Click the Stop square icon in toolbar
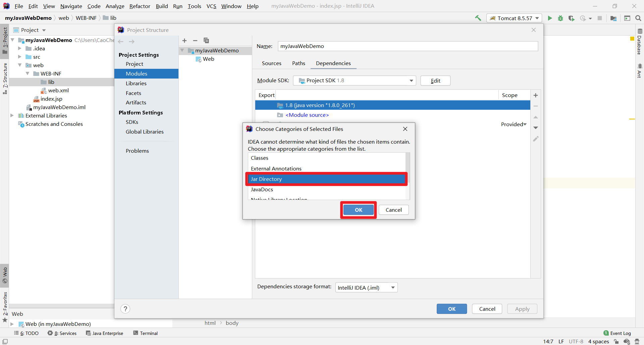644x345 pixels. 600,18
